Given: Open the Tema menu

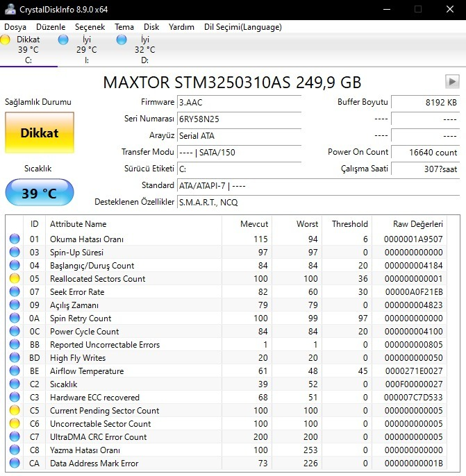Looking at the screenshot, I should pyautogui.click(x=124, y=27).
